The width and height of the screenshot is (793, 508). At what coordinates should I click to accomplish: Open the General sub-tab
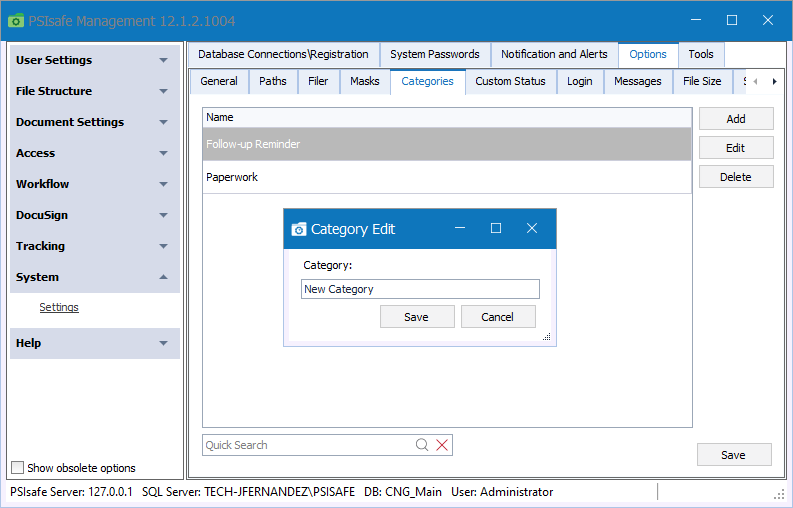[219, 81]
